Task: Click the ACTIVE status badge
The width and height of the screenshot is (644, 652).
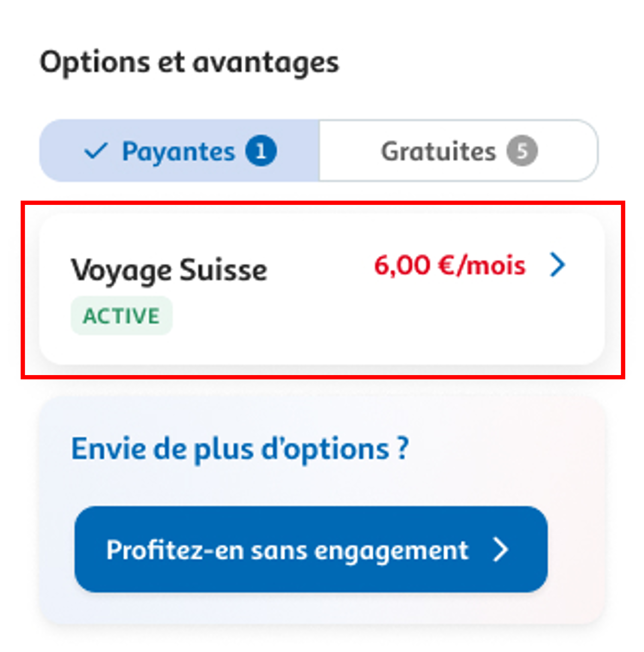Action: click(x=121, y=315)
